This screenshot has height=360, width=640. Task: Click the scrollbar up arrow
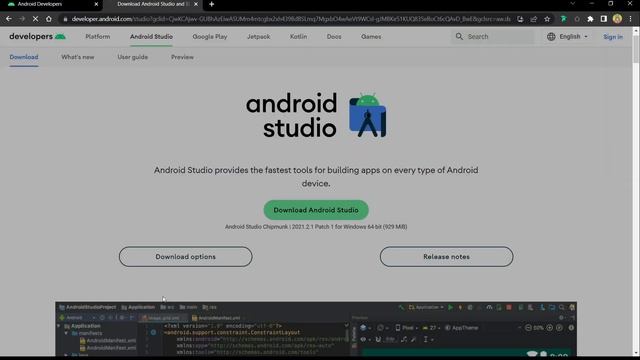tap(636, 30)
